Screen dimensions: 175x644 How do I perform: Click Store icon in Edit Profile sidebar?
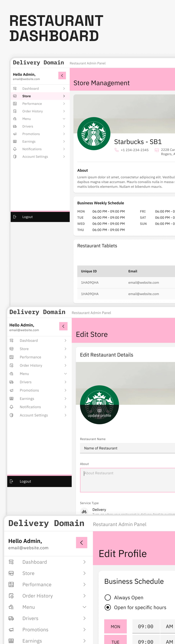tap(11, 573)
